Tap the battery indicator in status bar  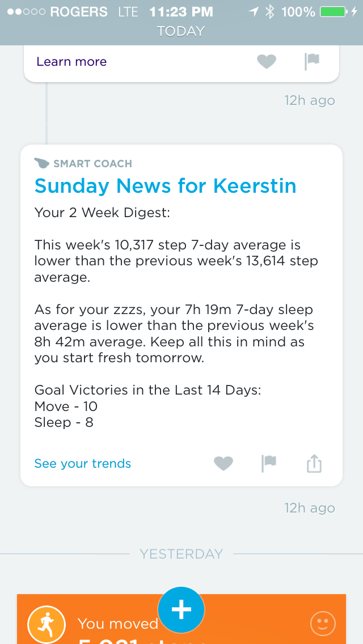click(x=334, y=11)
